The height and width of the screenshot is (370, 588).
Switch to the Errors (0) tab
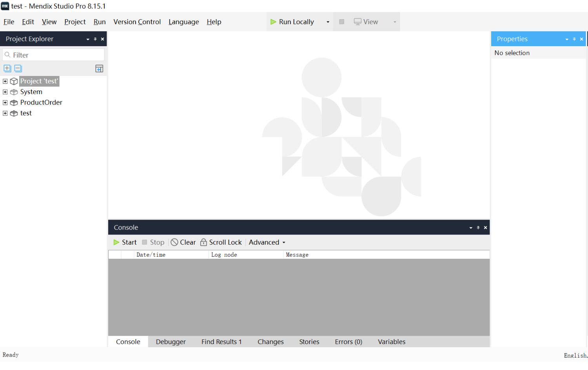(x=348, y=342)
